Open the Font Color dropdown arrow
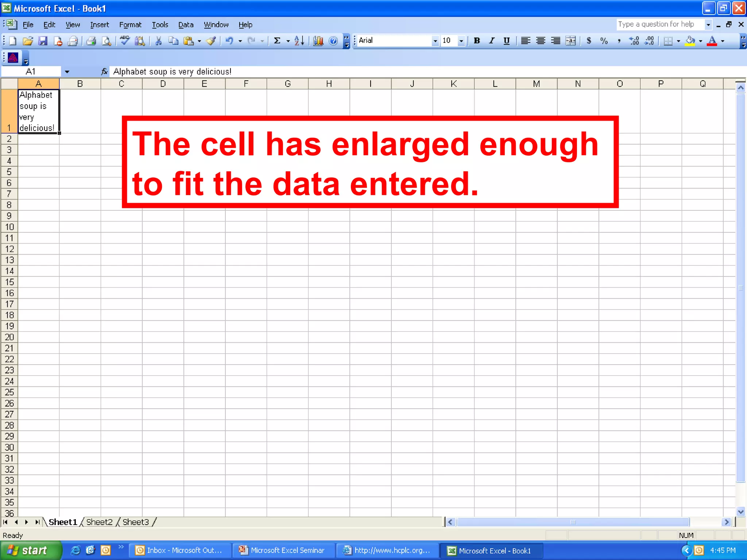747x560 pixels. click(x=723, y=41)
